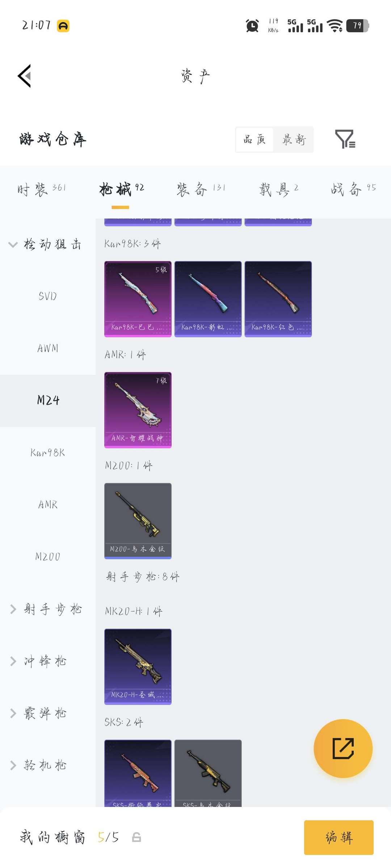Select the red SKS skin thumbnail
This screenshot has height=868, width=391.
coord(138,773)
